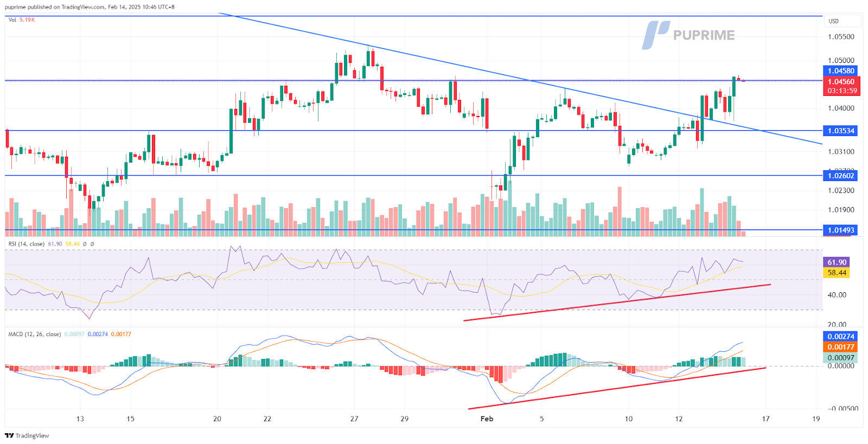Click the 1.05500 price axis tick
This screenshot has width=868, height=444.
coord(841,37)
